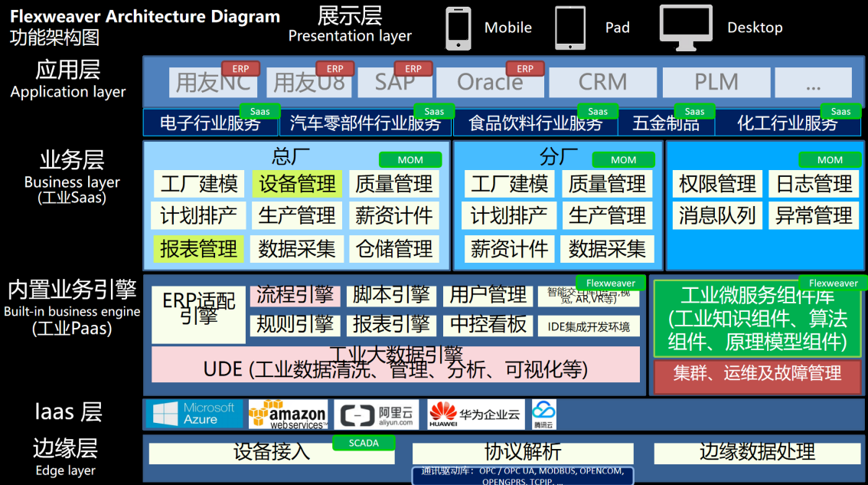Select the Amazon web services logo
Screen dimensions: 868x485
tap(288, 414)
